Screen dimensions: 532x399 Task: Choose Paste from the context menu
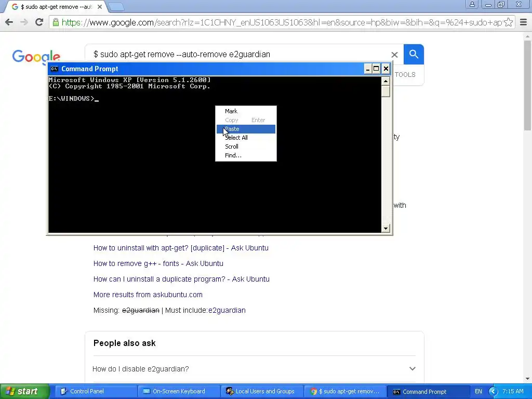pyautogui.click(x=246, y=129)
